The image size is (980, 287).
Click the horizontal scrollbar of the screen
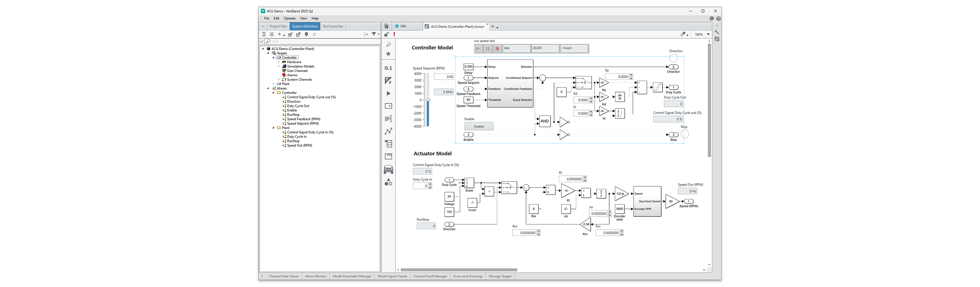click(458, 270)
